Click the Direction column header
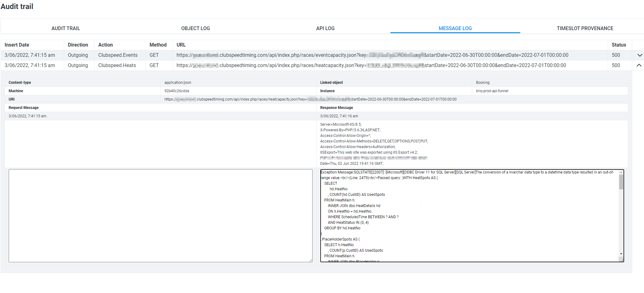644x293 pixels. pyautogui.click(x=78, y=45)
